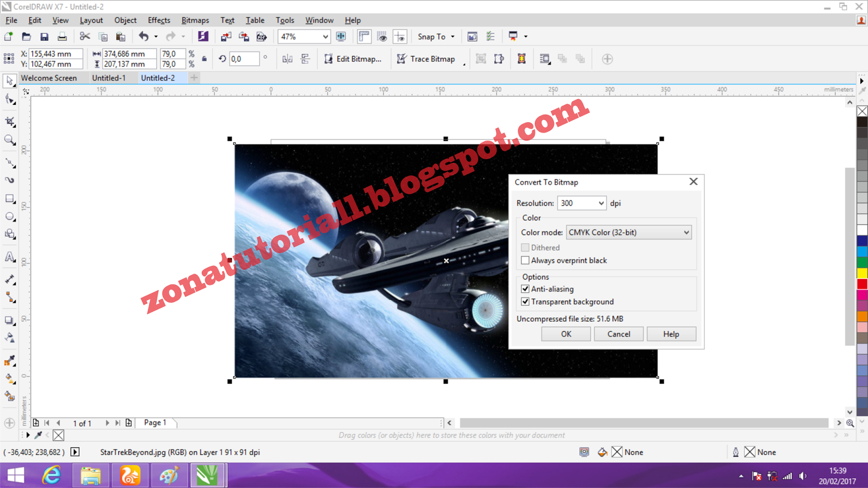Click the X position input field
The image size is (868, 488).
tap(56, 54)
